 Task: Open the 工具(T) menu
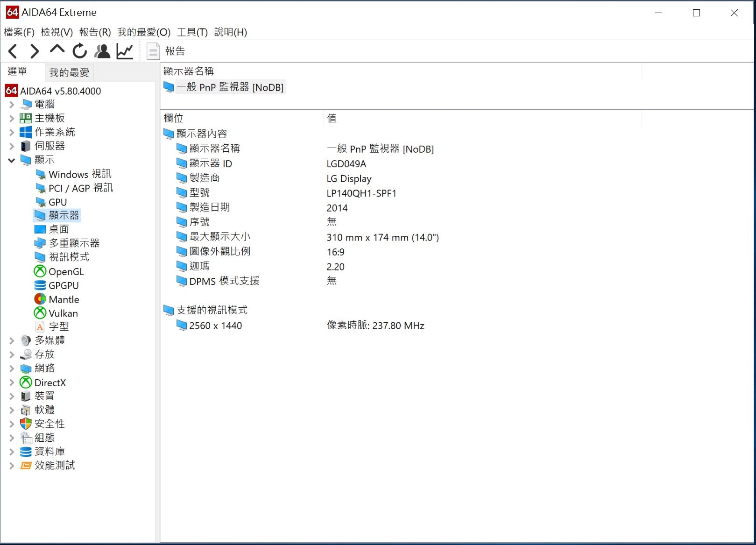192,32
